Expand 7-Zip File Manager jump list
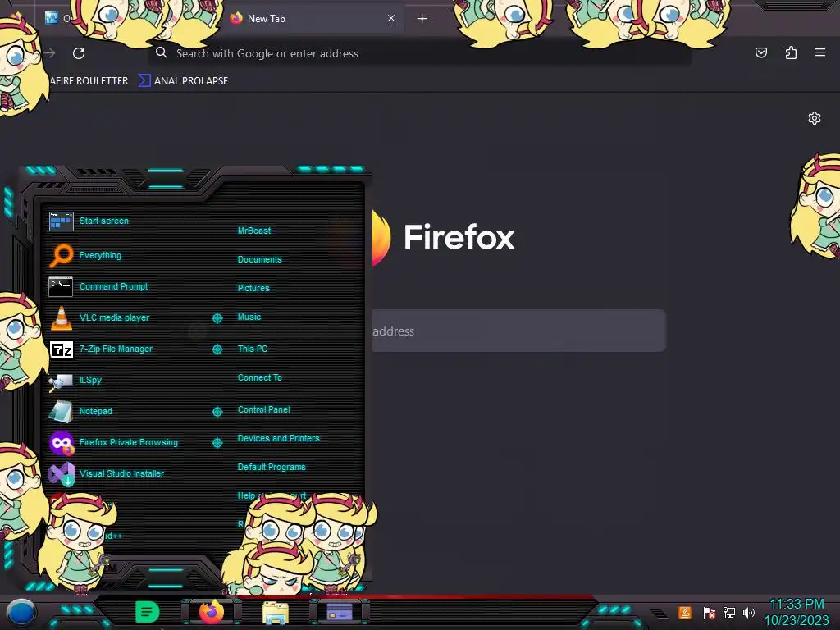840x630 pixels. [x=217, y=349]
